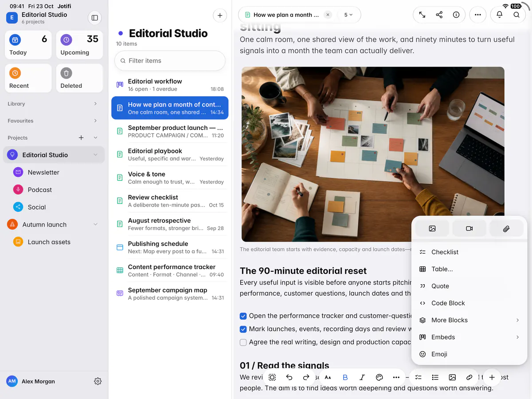Open the Podcast sub-project

click(x=54, y=190)
